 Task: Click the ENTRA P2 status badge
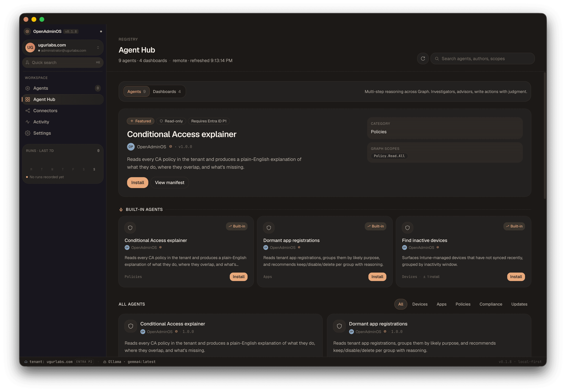coord(84,362)
